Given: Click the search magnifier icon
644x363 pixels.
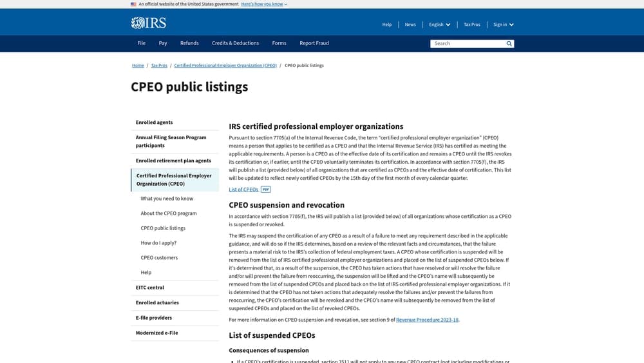Looking at the screenshot, I should [x=509, y=44].
